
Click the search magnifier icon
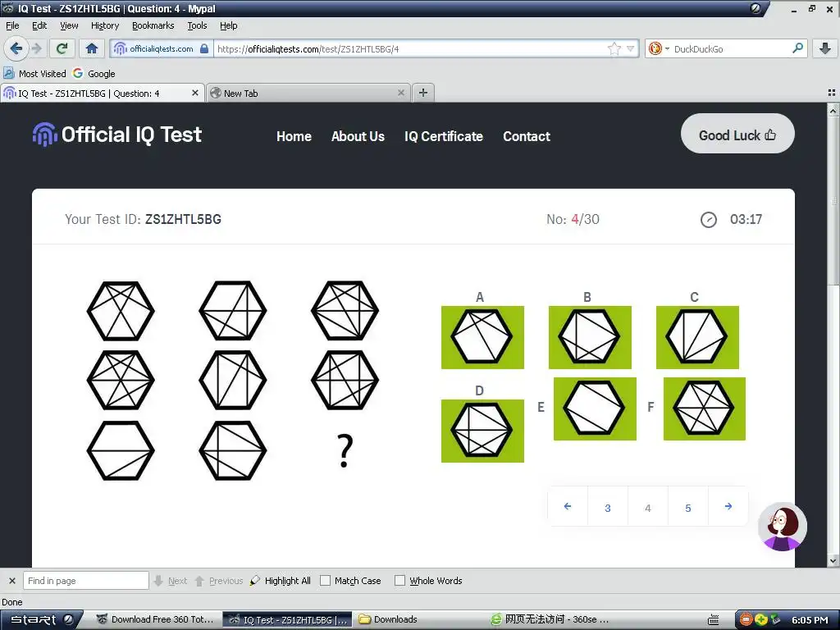point(797,48)
